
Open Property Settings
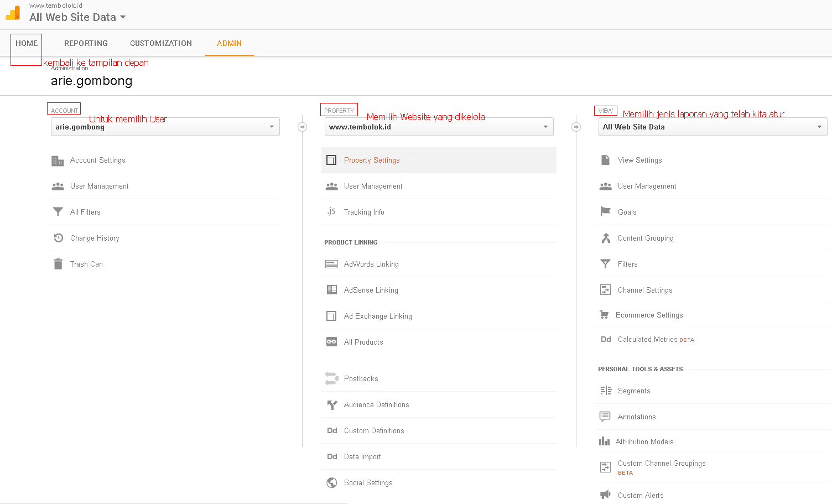point(439,160)
